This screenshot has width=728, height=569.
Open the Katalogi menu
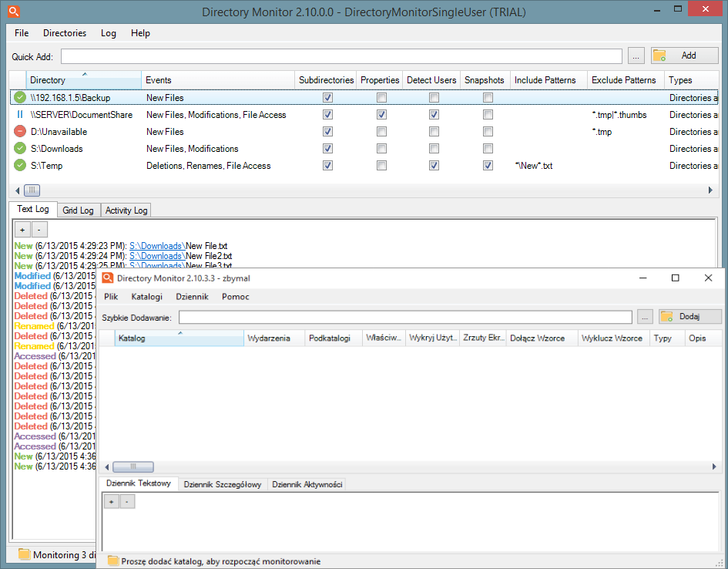146,296
